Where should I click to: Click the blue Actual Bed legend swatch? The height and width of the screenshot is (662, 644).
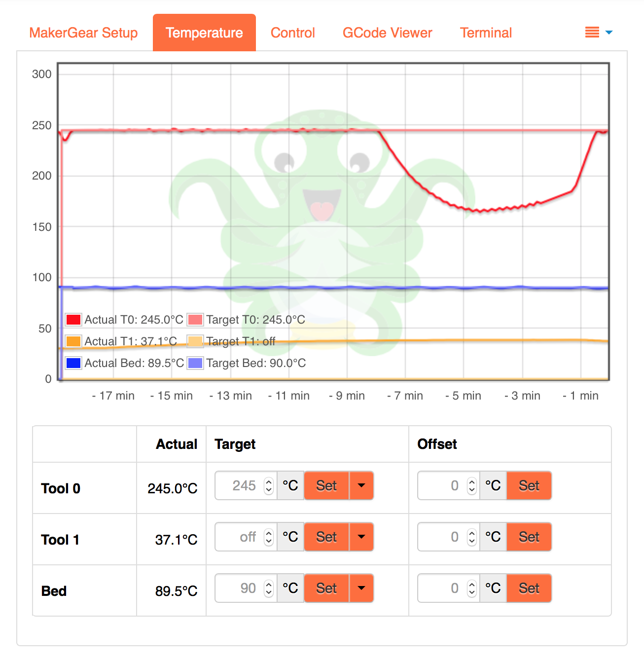pyautogui.click(x=73, y=363)
